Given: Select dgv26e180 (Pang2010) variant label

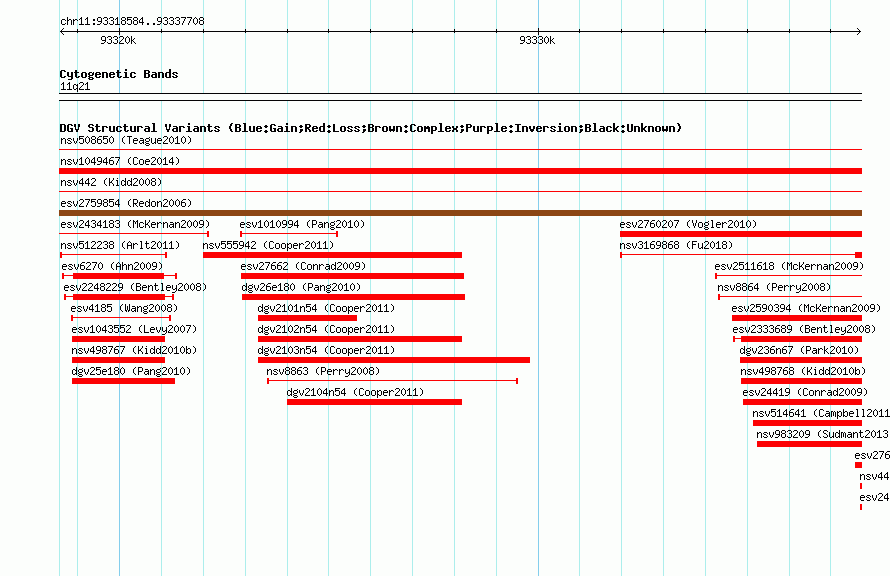Looking at the screenshot, I should 301,287.
